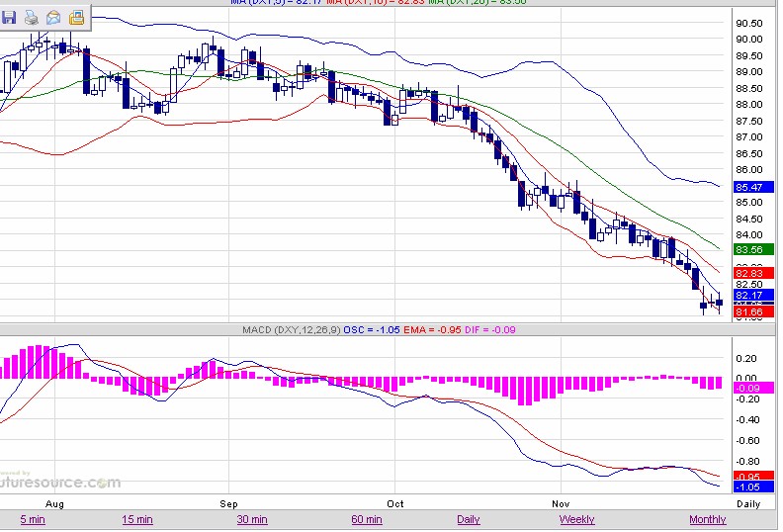Click the magenta -0.09 MACD DIF label
Screen dimensions: 783x532
click(748, 388)
